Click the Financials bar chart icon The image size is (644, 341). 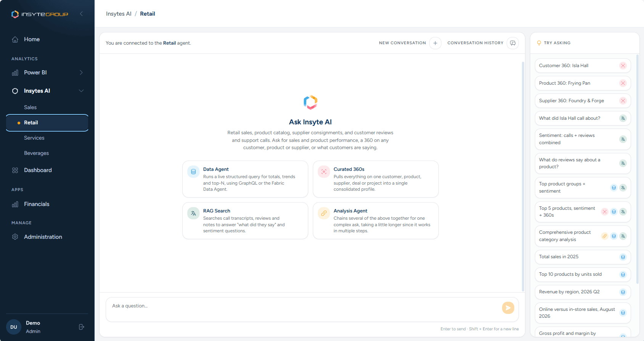15,204
